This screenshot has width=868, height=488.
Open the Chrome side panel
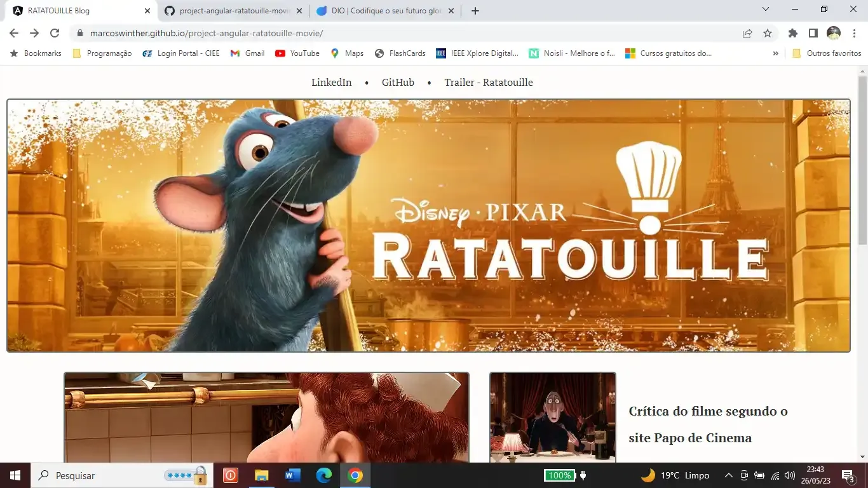[813, 33]
